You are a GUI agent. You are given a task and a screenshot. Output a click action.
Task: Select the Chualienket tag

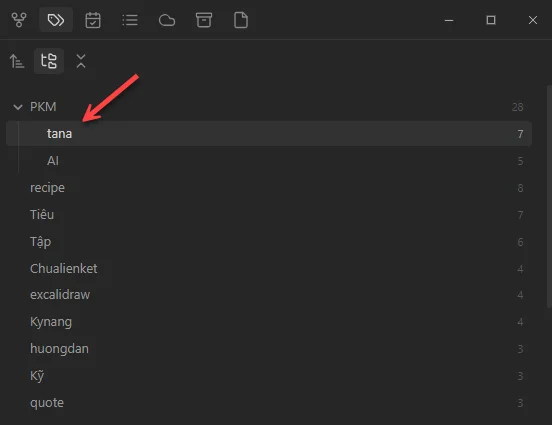pos(269,269)
